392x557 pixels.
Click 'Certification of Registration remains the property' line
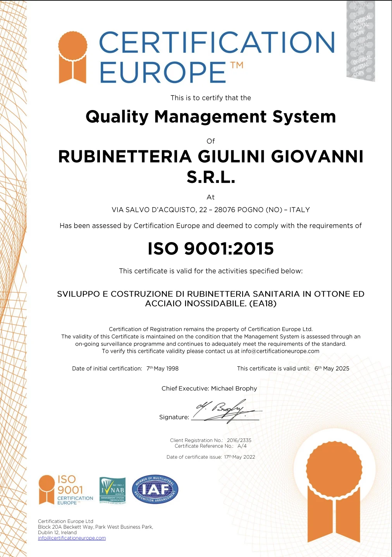211,329
